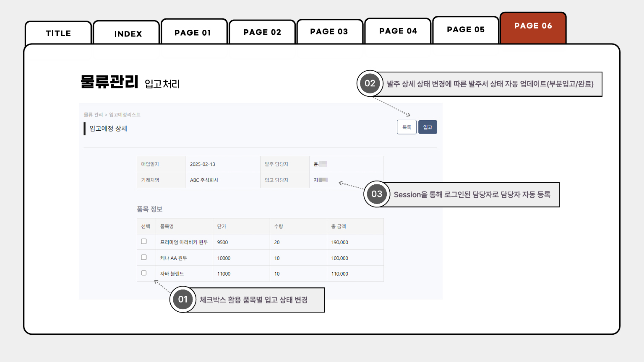Click the 01 annotation circle marker
This screenshot has width=644, height=362.
point(183,300)
